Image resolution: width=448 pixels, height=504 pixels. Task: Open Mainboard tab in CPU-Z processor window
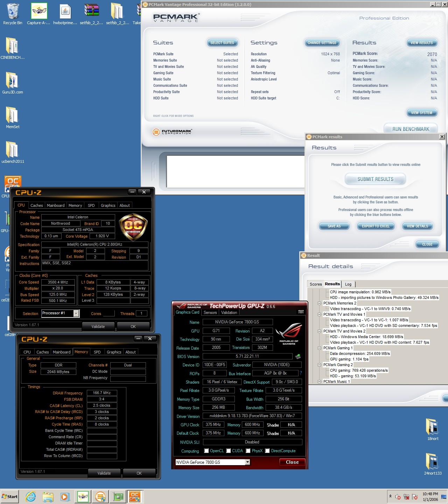[x=56, y=205]
